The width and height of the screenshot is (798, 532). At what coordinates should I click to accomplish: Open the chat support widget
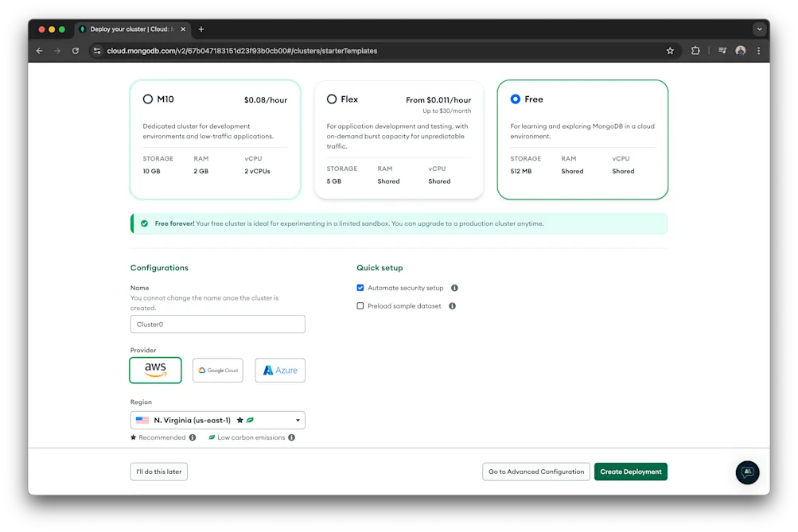pyautogui.click(x=747, y=472)
